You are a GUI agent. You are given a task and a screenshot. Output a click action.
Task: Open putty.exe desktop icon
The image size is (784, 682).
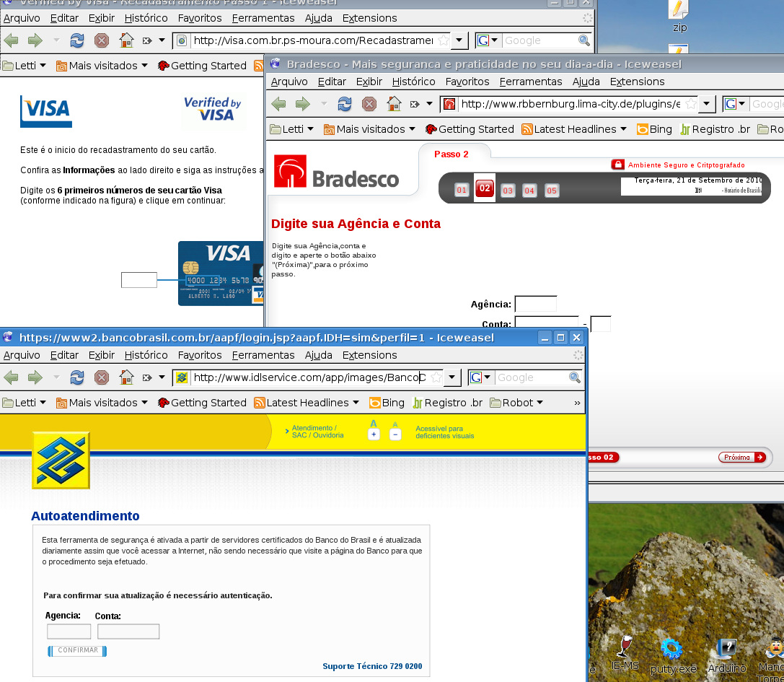click(672, 656)
